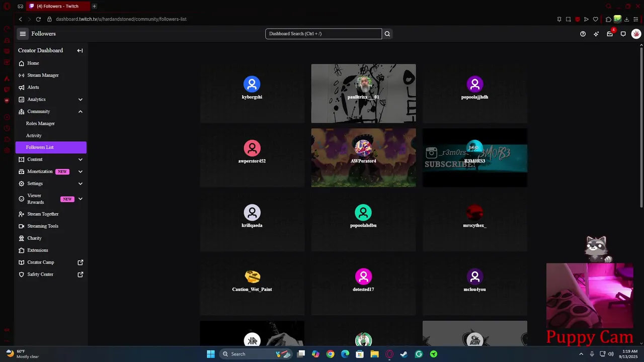644x362 pixels.
Task: Click the page vertical scrollbar thumb
Action: point(641,127)
